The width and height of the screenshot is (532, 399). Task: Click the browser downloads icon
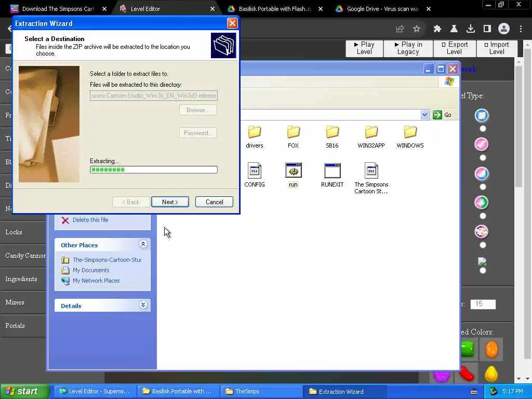click(471, 29)
